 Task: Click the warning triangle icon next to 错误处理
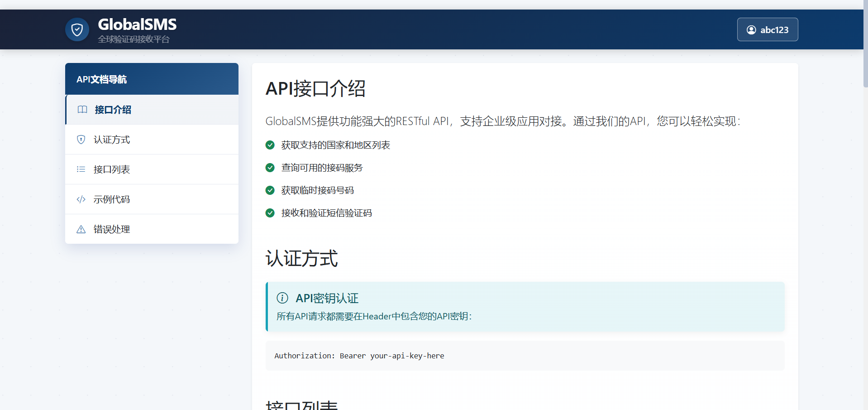[x=81, y=229]
